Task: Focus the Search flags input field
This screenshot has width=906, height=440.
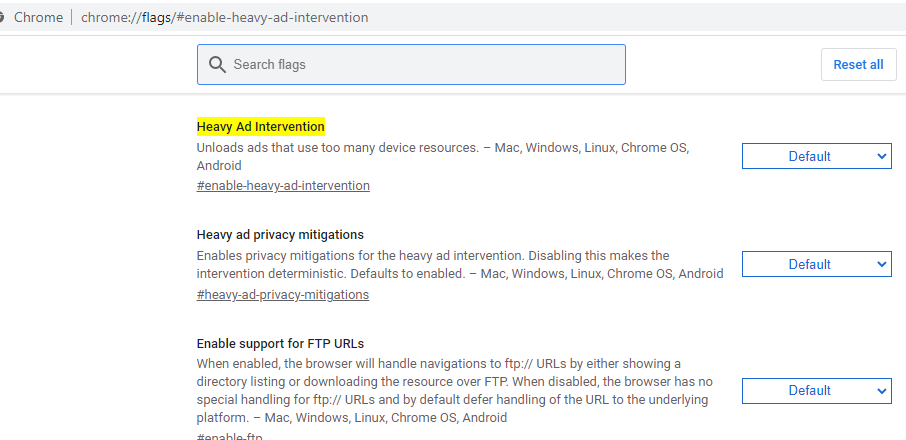Action: click(420, 65)
